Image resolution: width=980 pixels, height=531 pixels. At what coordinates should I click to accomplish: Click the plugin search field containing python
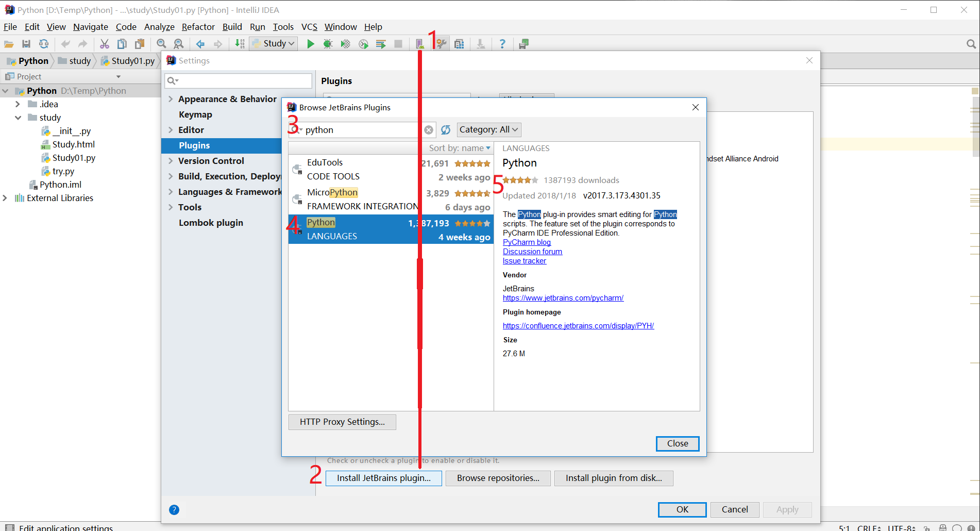click(361, 130)
